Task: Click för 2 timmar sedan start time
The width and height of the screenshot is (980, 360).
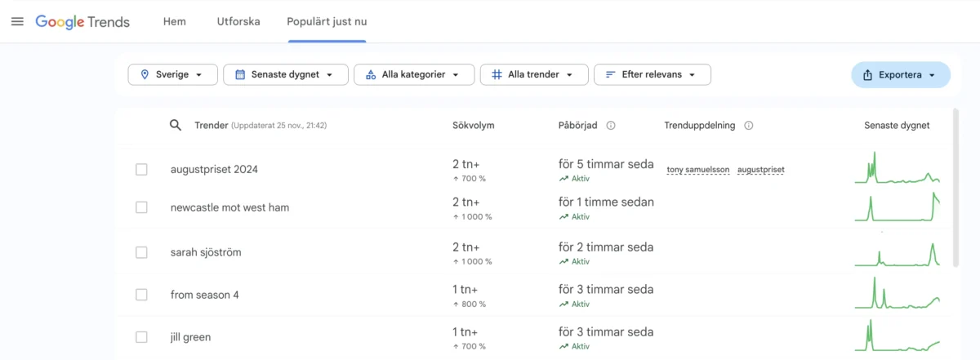Action: [606, 247]
